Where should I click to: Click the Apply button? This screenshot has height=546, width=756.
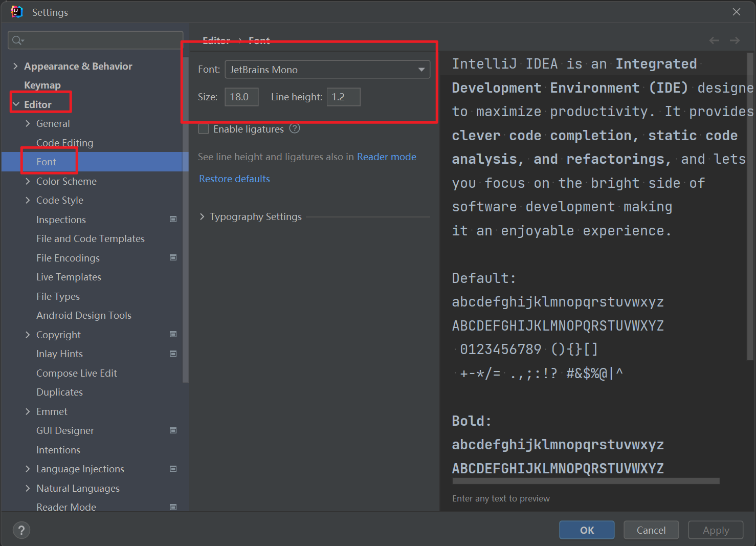tap(716, 530)
